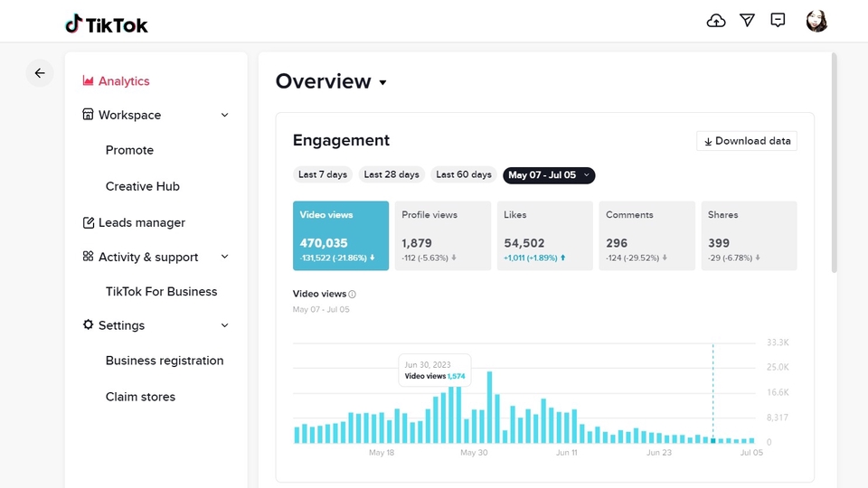
Task: Click the dashed marker line in the chart
Action: click(x=713, y=393)
